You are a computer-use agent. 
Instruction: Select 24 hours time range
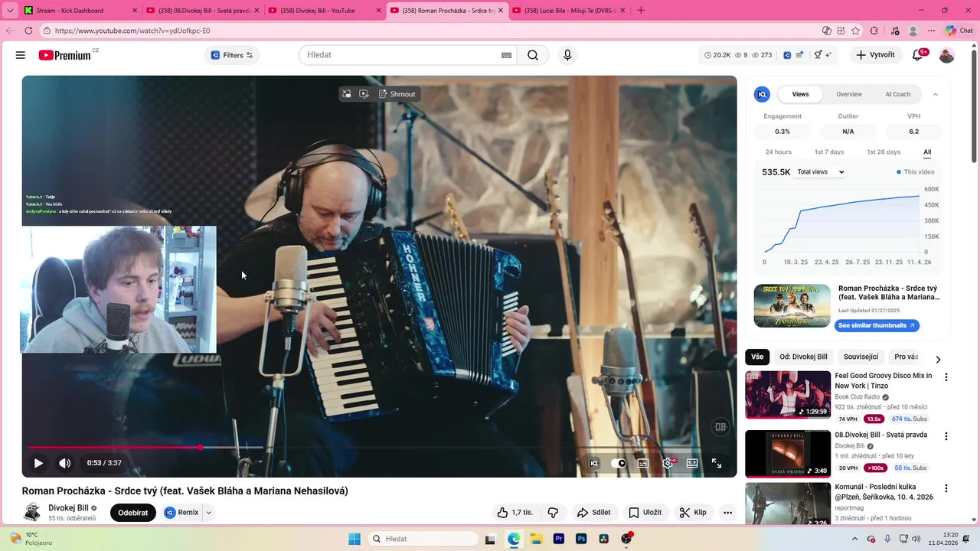[779, 152]
